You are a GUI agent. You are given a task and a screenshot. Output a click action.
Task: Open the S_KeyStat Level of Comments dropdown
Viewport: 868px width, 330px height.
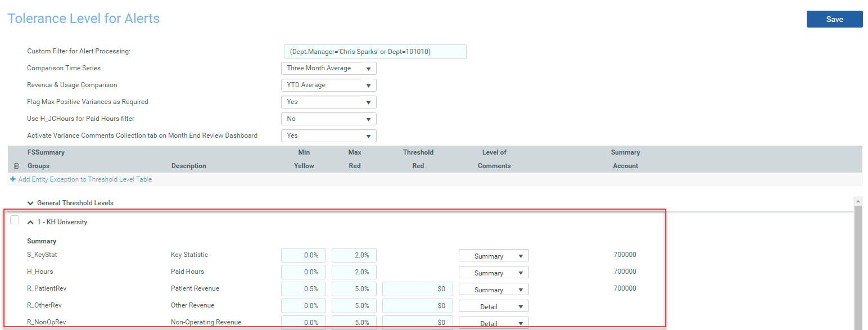[494, 256]
